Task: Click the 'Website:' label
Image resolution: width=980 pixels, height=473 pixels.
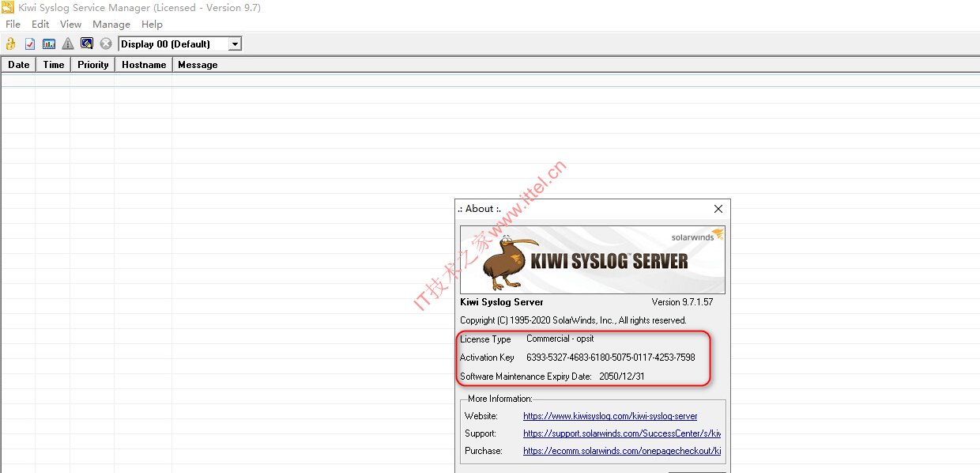Action: (481, 416)
